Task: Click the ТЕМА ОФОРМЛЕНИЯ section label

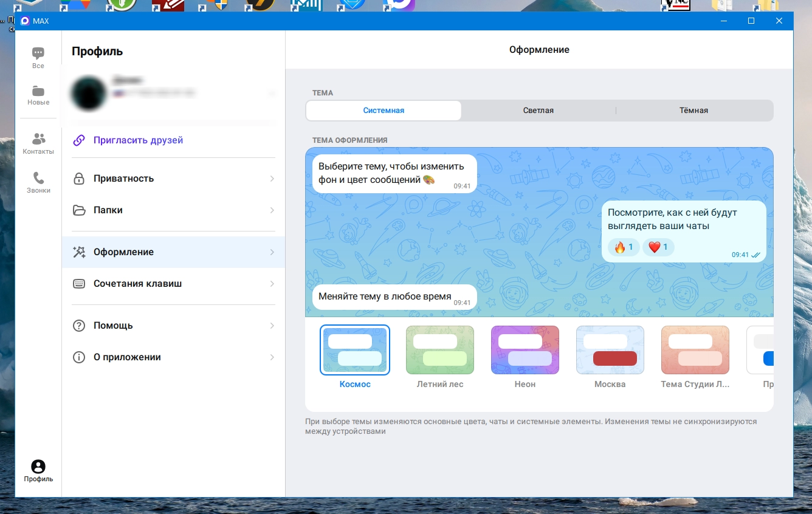Action: click(x=350, y=140)
